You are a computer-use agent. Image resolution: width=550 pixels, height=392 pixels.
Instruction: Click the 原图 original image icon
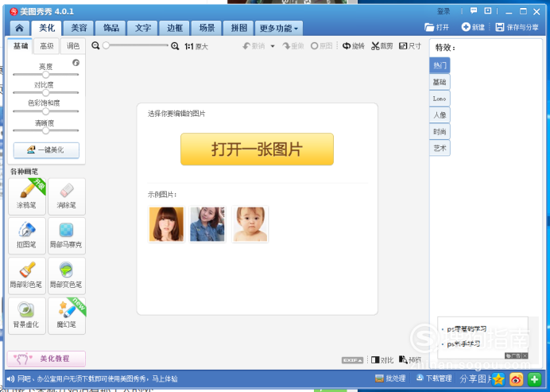pyautogui.click(x=315, y=46)
